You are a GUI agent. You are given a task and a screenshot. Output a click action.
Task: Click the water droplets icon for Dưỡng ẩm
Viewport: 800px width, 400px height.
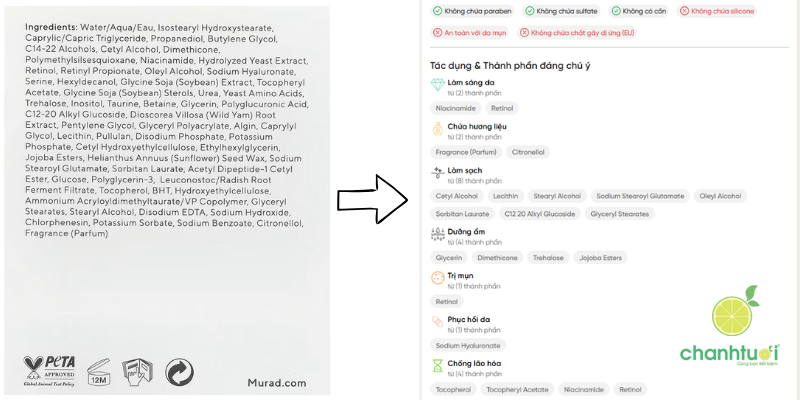pos(437,236)
